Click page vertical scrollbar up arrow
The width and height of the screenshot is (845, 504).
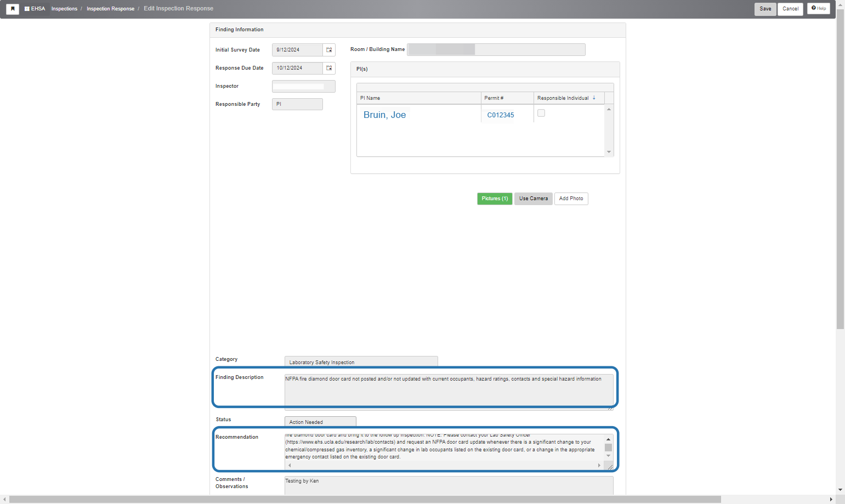(841, 4)
